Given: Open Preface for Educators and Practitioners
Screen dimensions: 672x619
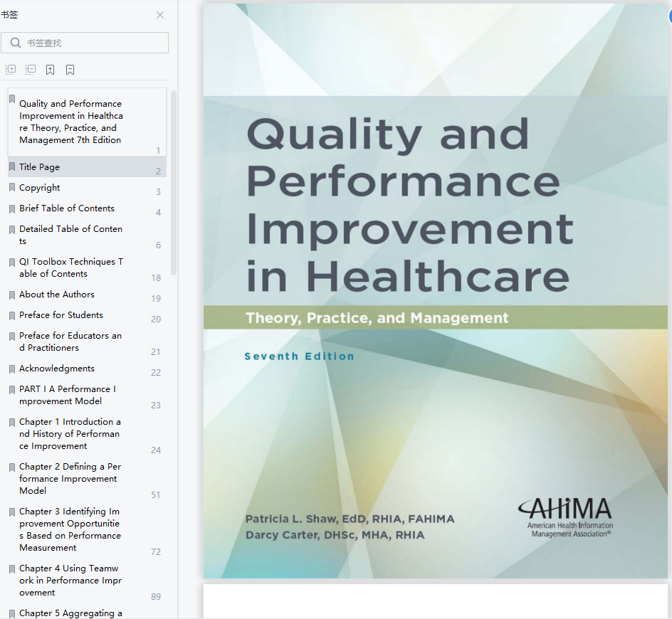Looking at the screenshot, I should tap(87, 342).
